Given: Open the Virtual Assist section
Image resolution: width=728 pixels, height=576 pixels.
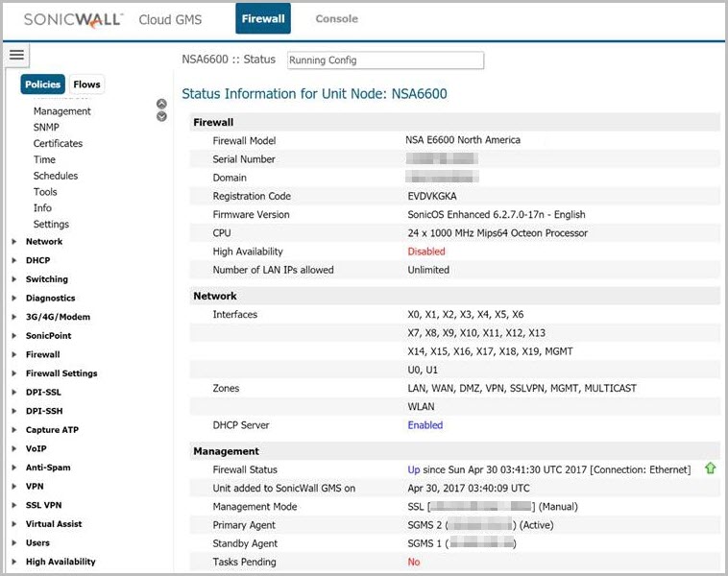Looking at the screenshot, I should [54, 524].
